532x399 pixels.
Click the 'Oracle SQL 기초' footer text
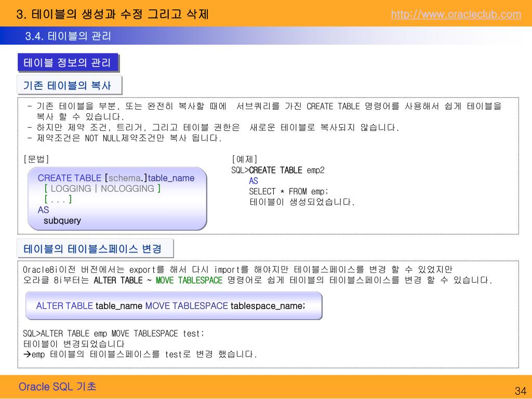pos(57,387)
